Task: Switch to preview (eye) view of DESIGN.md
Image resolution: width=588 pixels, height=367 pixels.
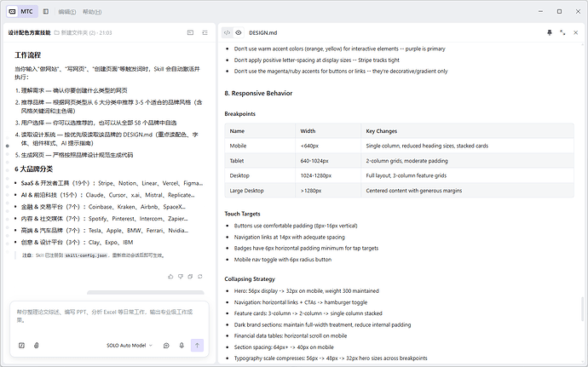Action: pyautogui.click(x=239, y=32)
